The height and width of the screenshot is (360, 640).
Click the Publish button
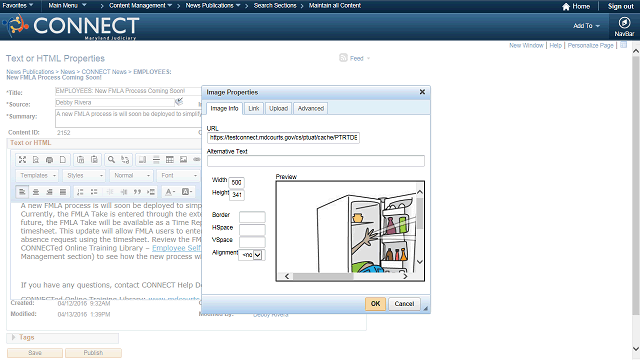[93, 353]
